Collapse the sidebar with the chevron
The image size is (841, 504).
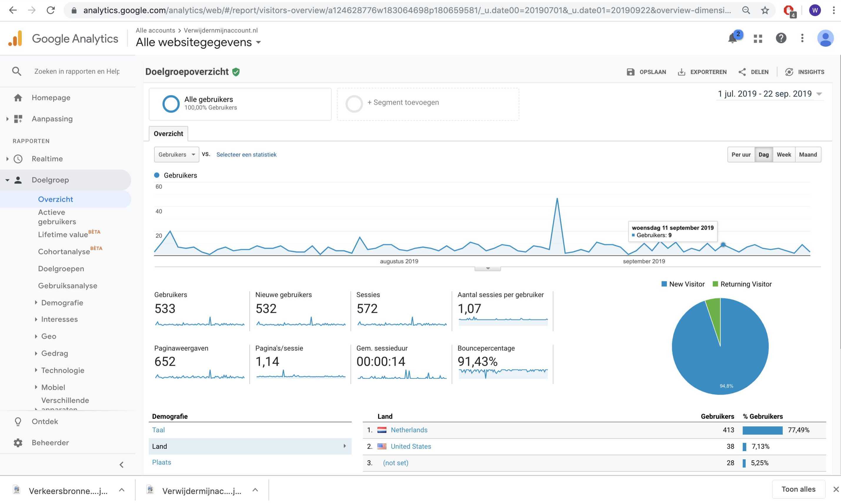tap(121, 465)
